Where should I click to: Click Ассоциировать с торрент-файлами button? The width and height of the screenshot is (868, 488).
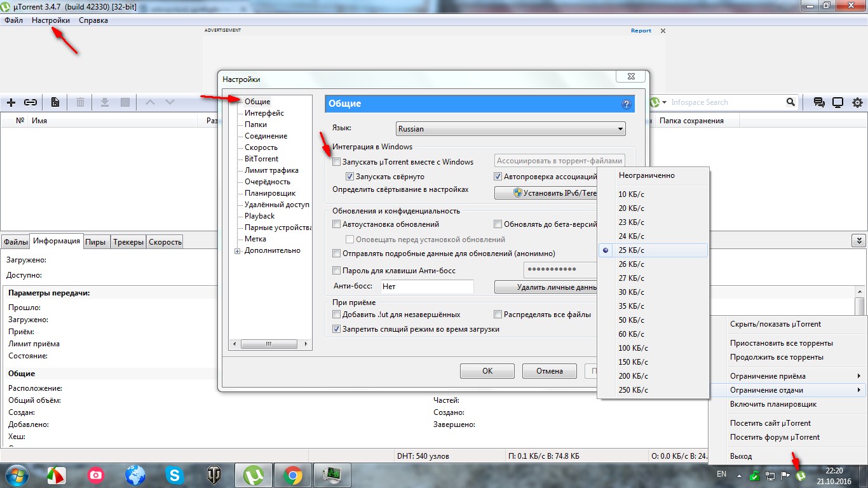[x=559, y=161]
